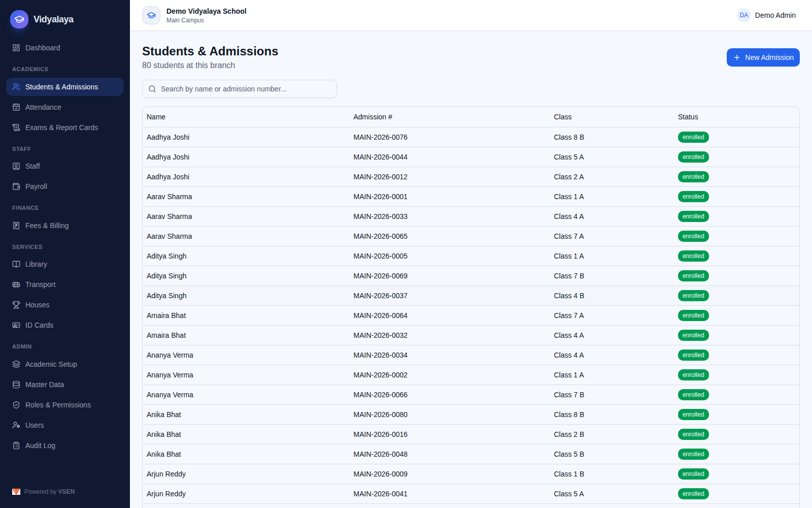This screenshot has width=812, height=508.
Task: Select admission MAIN-2026-0001
Action: tap(381, 197)
